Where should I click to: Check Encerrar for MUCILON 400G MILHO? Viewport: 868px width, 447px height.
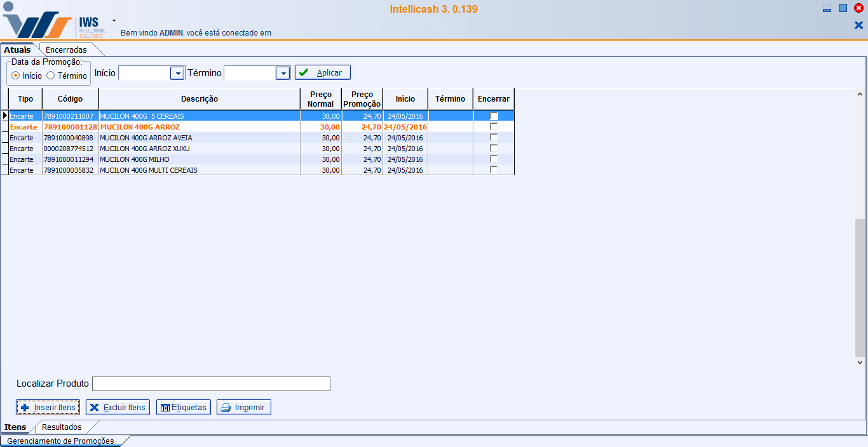click(494, 159)
